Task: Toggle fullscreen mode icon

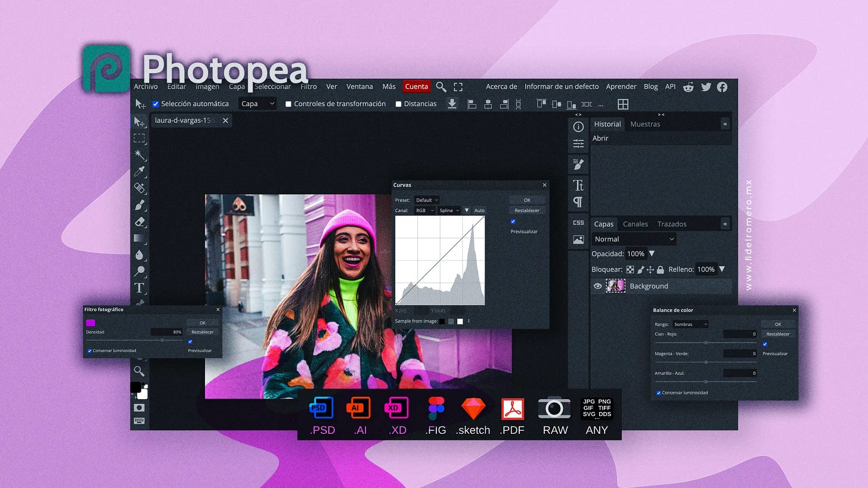Action: coord(458,87)
